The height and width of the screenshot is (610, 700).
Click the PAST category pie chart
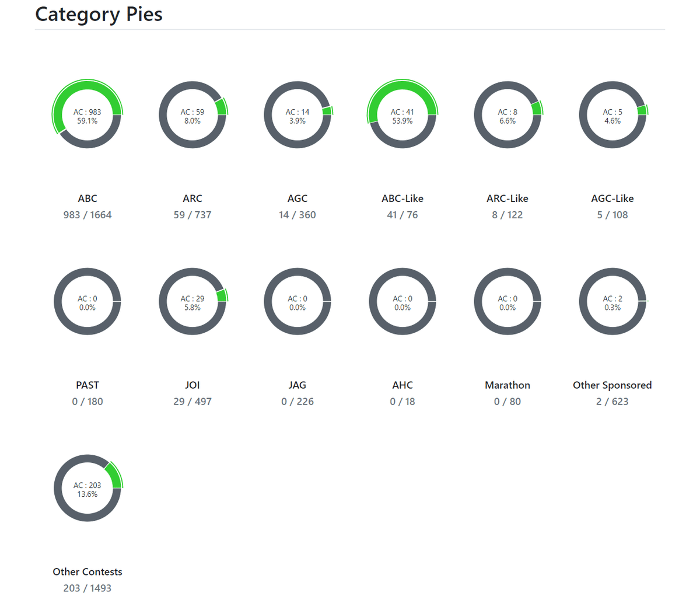pos(87,302)
